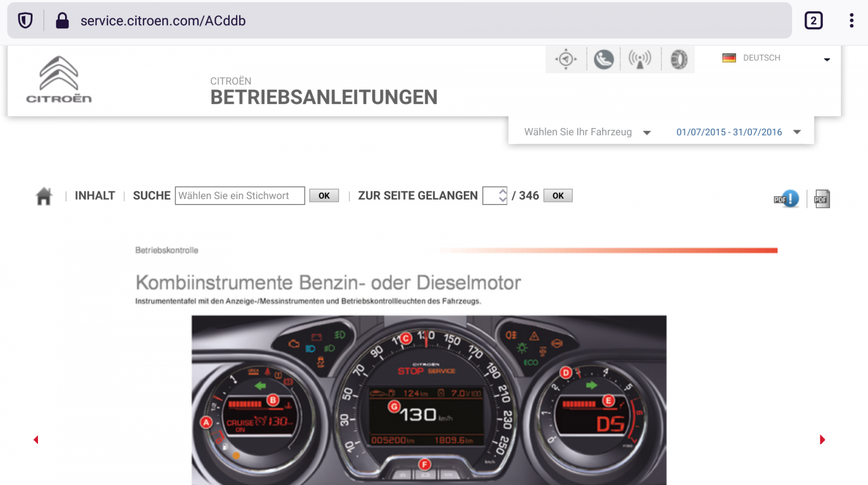Click the SUCHE label
The height and width of the screenshot is (485, 868).
pyautogui.click(x=151, y=195)
